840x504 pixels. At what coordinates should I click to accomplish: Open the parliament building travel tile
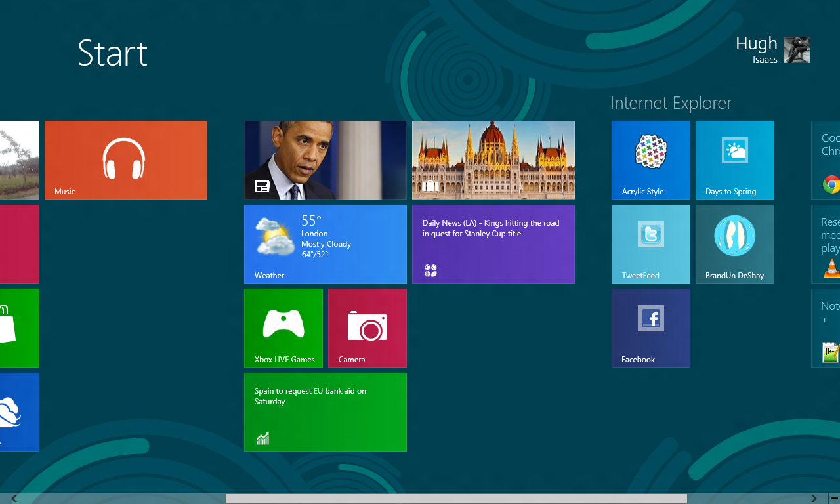[493, 160]
